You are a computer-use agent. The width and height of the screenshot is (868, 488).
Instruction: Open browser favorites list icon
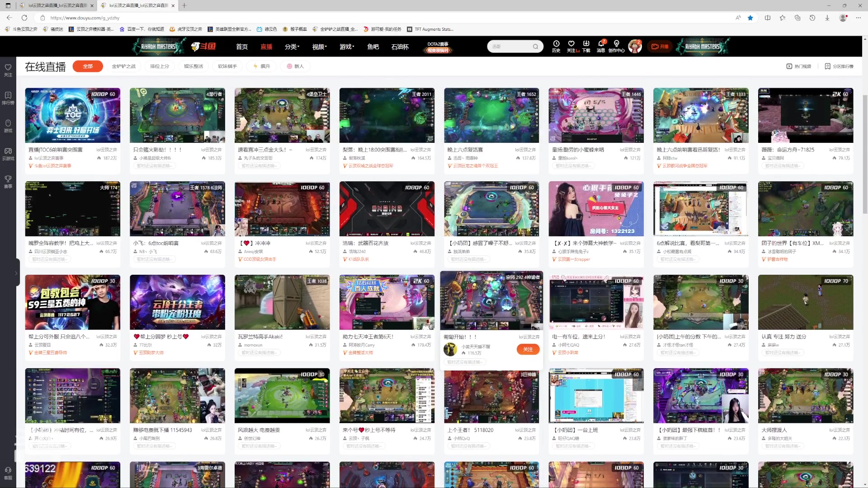pos(783,18)
